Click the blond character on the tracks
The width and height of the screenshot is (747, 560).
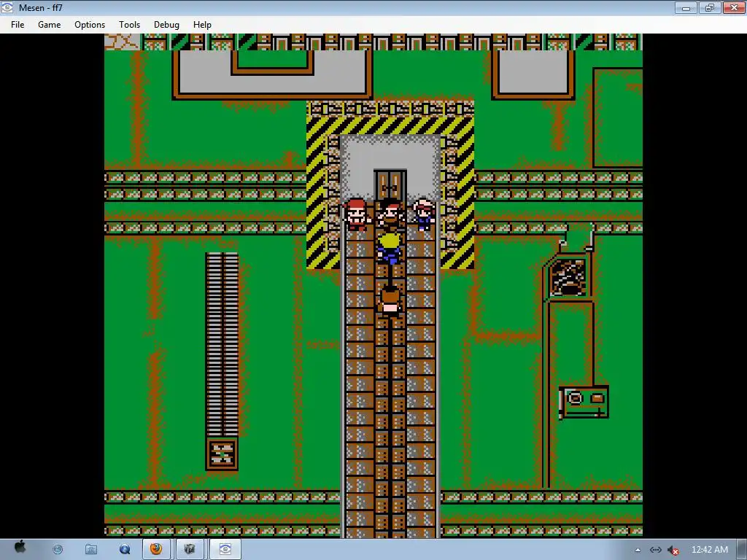click(x=390, y=248)
